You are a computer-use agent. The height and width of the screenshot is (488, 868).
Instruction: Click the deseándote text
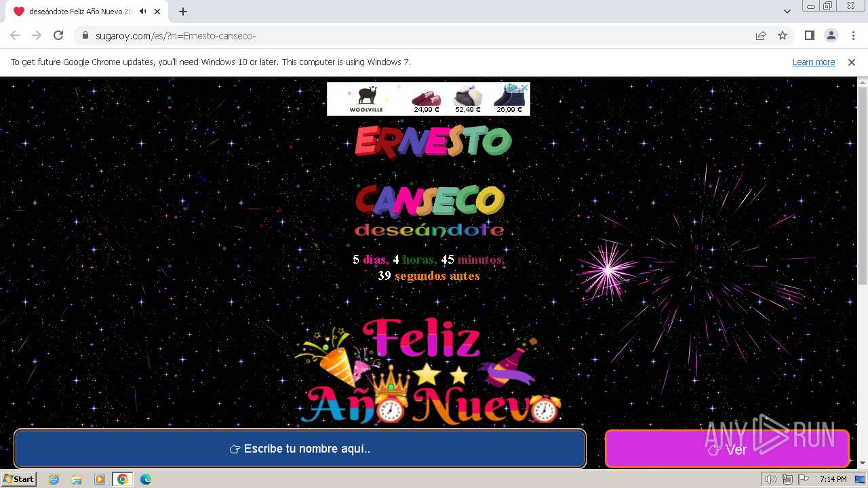coord(429,230)
